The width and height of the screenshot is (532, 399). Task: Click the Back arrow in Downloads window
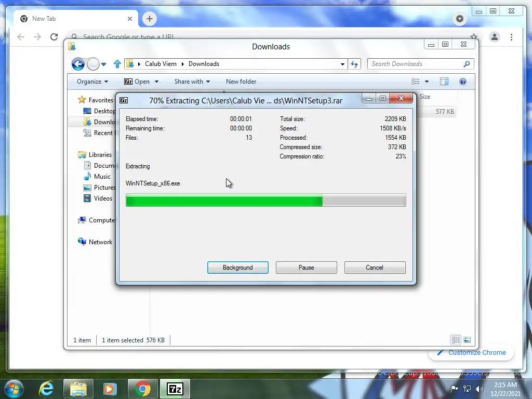pos(78,64)
